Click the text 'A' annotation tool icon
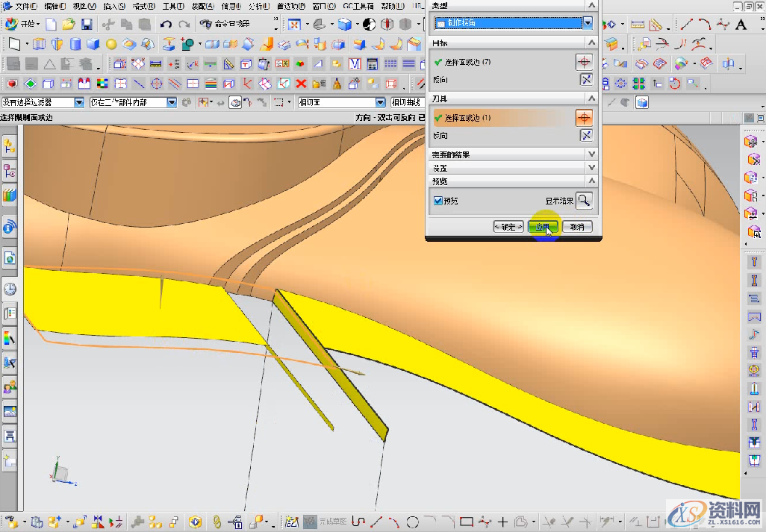 click(x=741, y=25)
